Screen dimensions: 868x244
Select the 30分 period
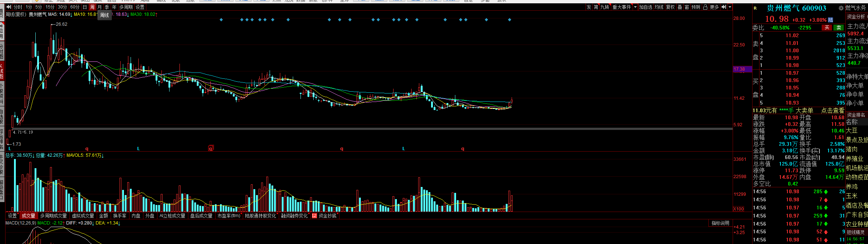pyautogui.click(x=62, y=7)
